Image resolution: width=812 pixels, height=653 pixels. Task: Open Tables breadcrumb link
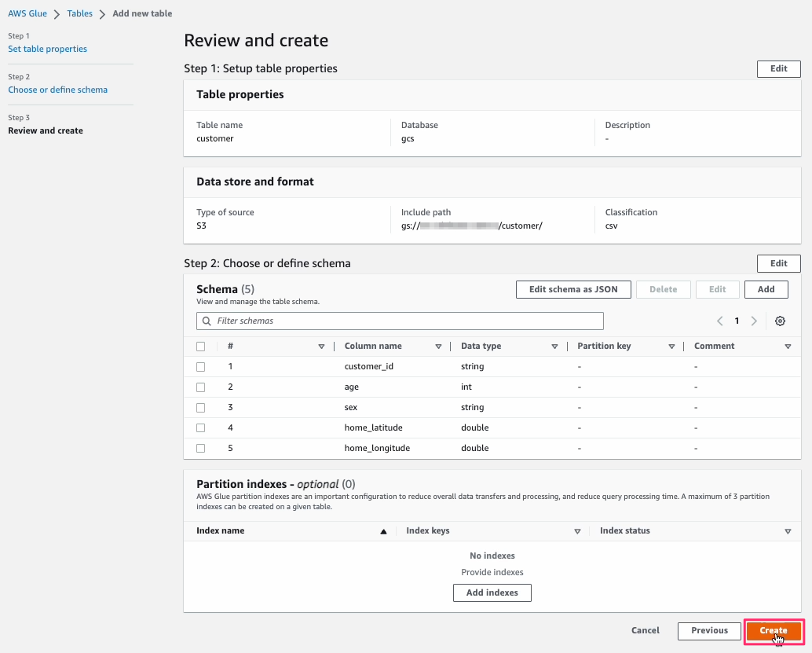[80, 13]
